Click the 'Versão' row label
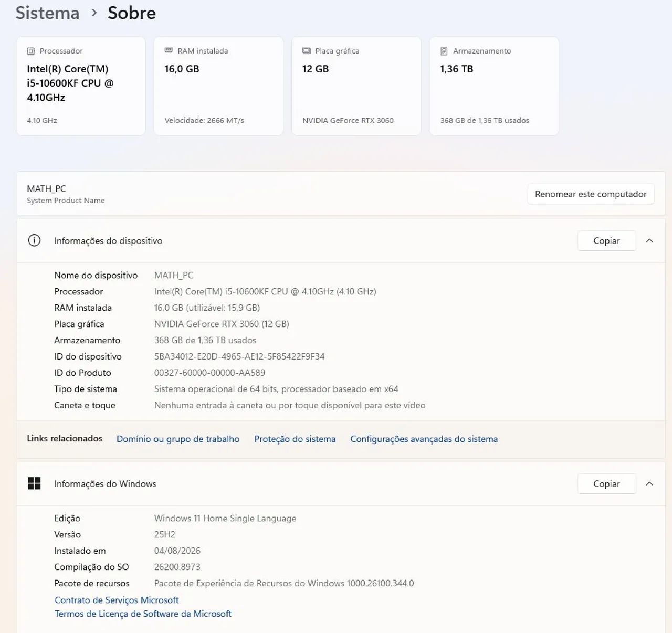672x633 pixels. coord(67,534)
